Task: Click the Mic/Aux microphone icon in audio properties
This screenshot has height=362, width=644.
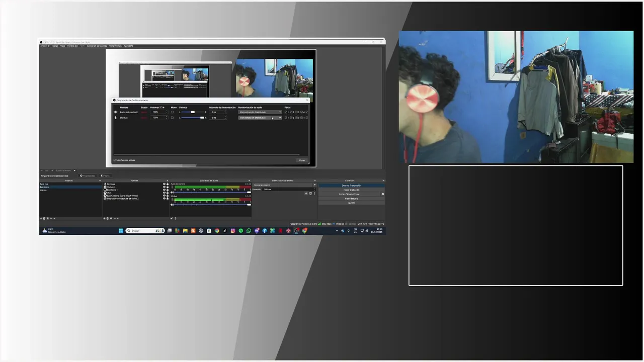Action: [116, 118]
